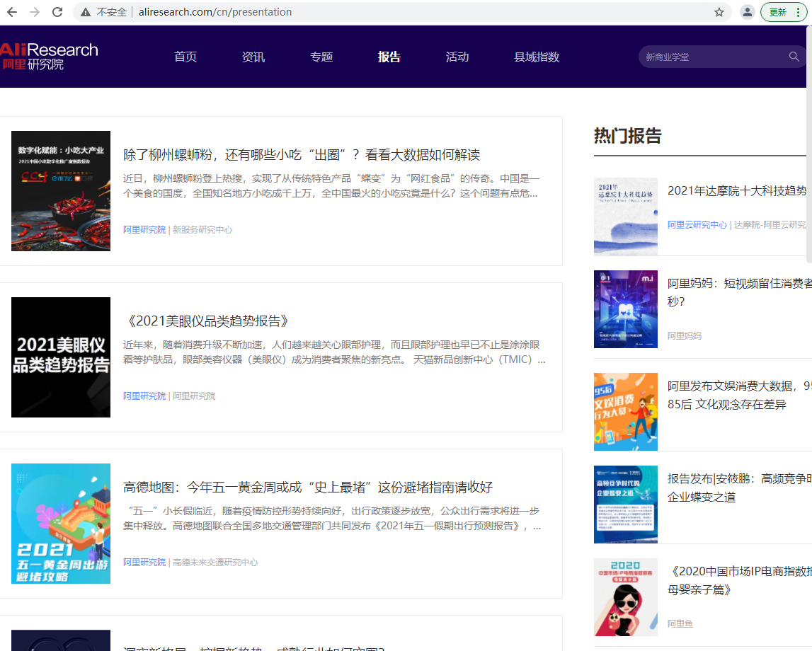This screenshot has width=812, height=651.
Task: Open 2021年达摩院十大科技趋势 hot report
Action: tap(736, 191)
